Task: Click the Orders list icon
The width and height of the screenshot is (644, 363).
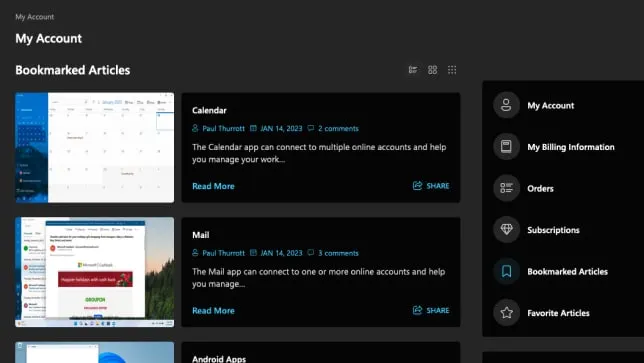Action: [506, 188]
